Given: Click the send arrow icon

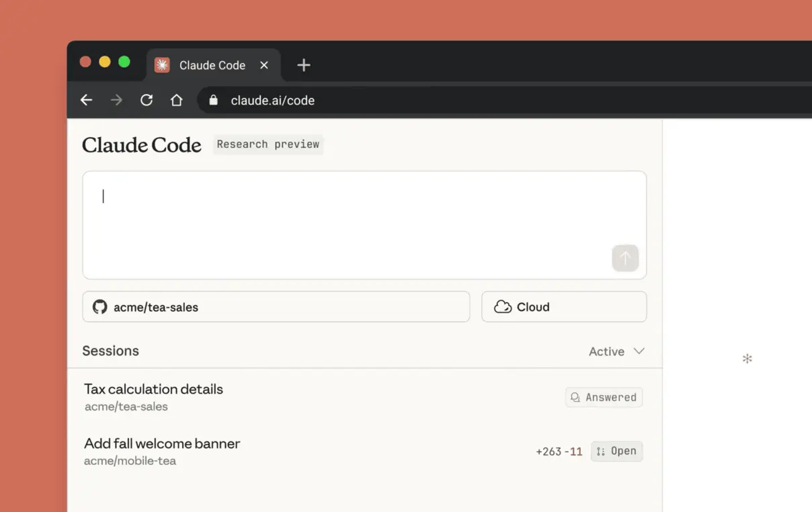Looking at the screenshot, I should (625, 258).
